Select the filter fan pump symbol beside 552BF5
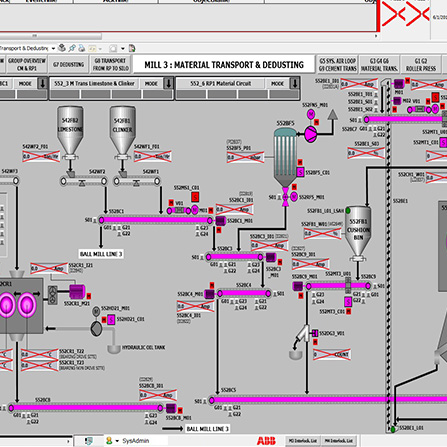The height and width of the screenshot is (447, 447). point(310,134)
